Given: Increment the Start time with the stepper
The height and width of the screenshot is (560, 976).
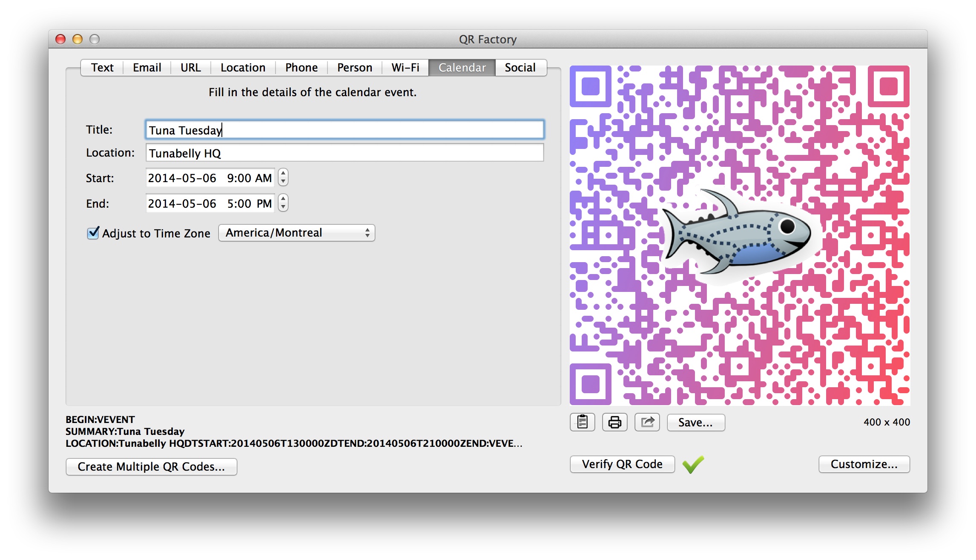Looking at the screenshot, I should point(283,174).
